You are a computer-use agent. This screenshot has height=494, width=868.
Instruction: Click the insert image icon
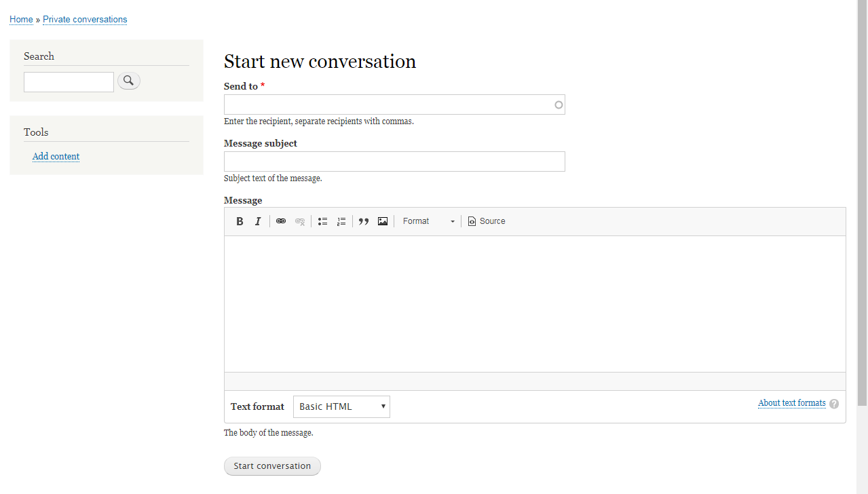click(383, 221)
